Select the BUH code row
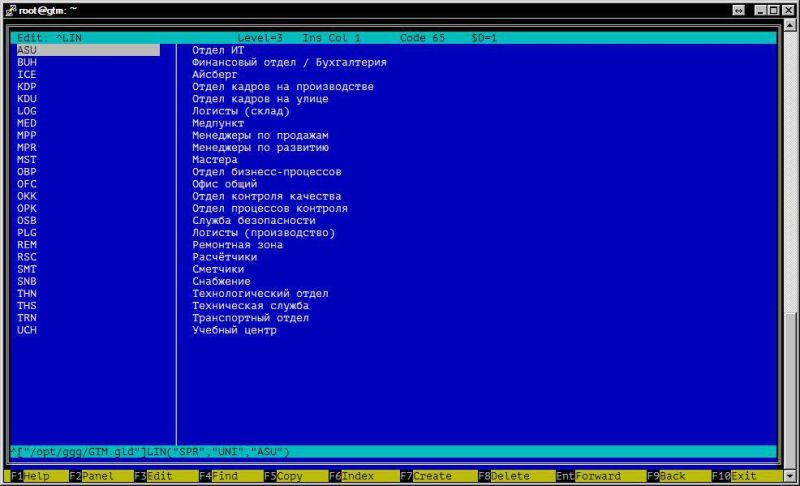 coord(27,62)
